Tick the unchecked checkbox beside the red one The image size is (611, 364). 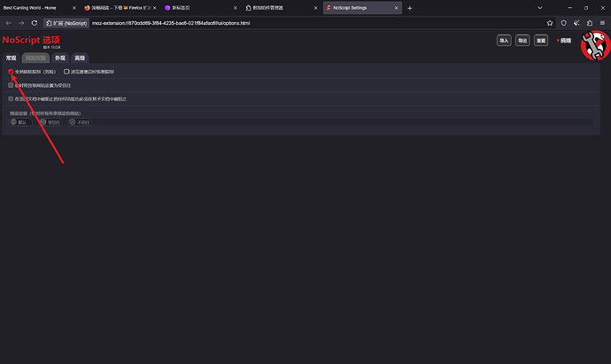(66, 72)
